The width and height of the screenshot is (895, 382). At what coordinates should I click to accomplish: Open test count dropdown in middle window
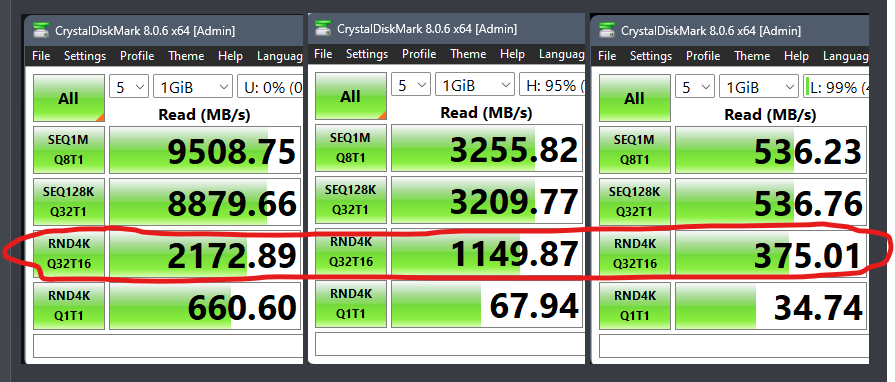point(411,85)
